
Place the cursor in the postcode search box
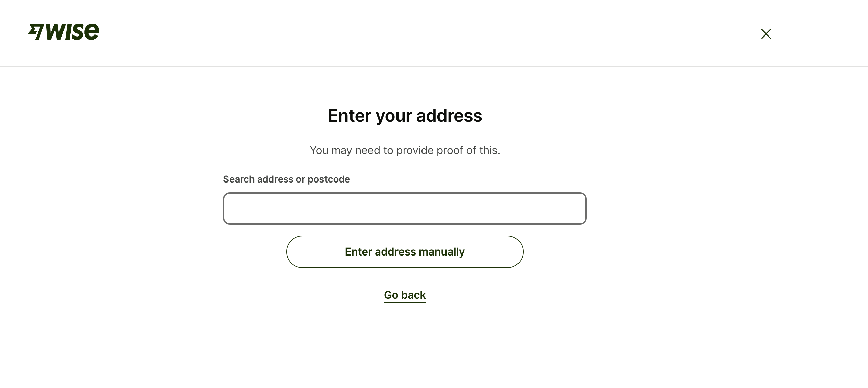[x=405, y=209]
